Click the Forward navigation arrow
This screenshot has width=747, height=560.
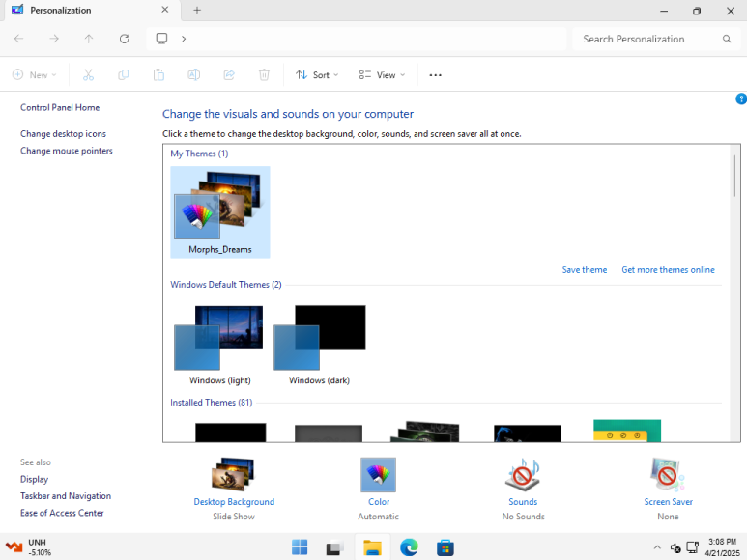(x=54, y=39)
